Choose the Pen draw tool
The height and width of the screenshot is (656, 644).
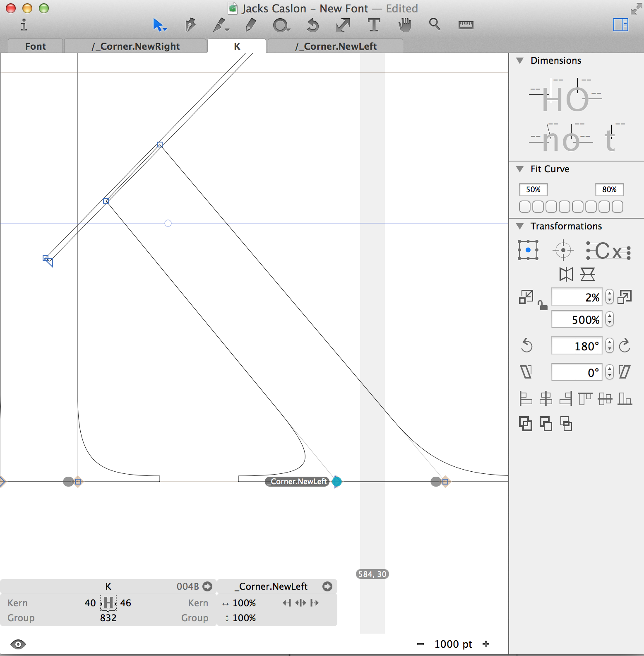pyautogui.click(x=190, y=25)
